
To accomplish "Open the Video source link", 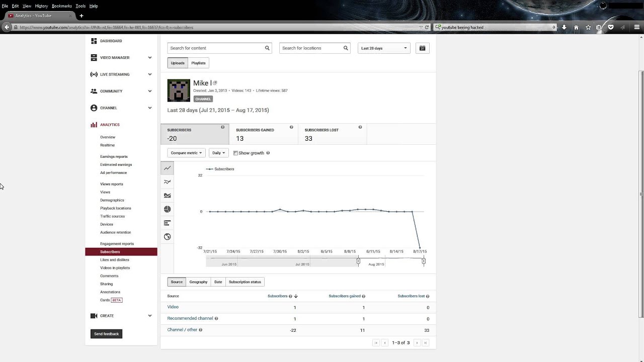I will pyautogui.click(x=173, y=307).
